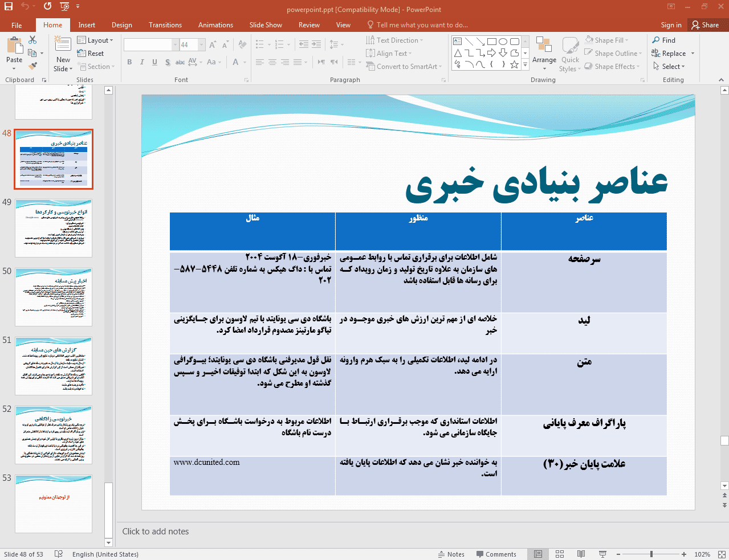729x560 pixels.
Task: Open Shape Fill dropdown
Action: click(x=606, y=40)
